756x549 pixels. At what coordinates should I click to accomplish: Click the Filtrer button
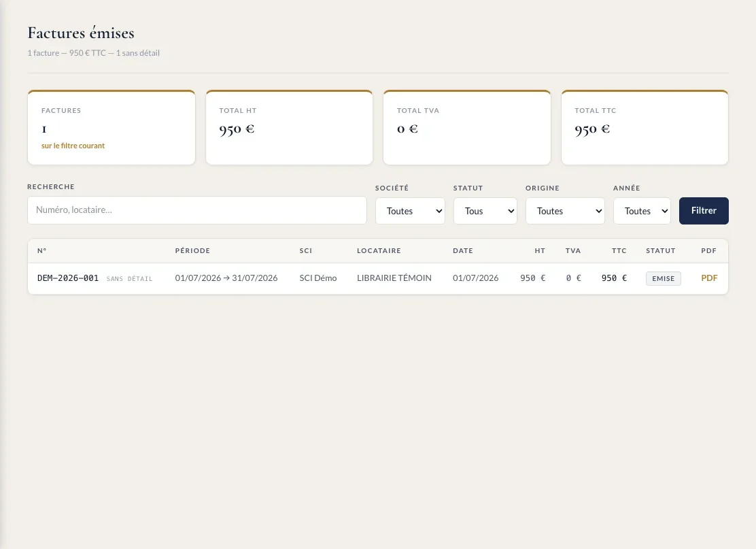704,211
